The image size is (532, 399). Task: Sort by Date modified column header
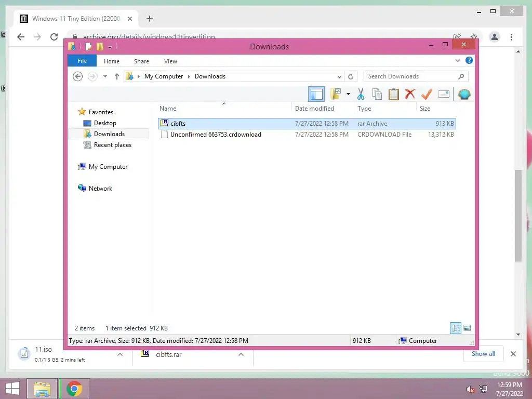click(314, 109)
